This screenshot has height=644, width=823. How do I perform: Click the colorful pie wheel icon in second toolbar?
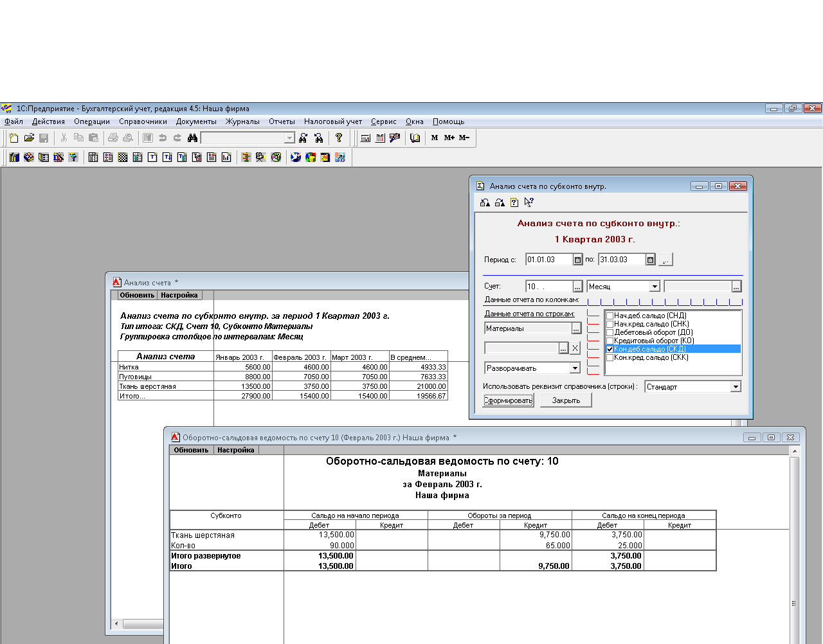tap(276, 157)
